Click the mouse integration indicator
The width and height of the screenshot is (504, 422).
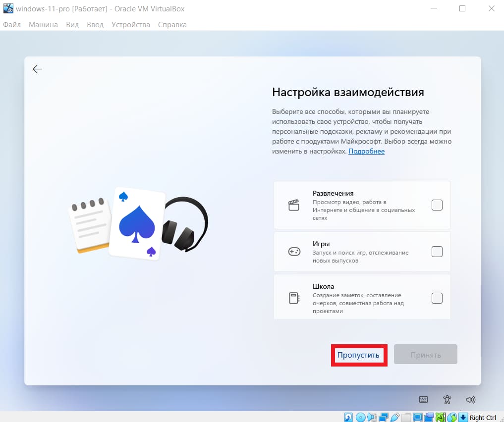pyautogui.click(x=452, y=417)
